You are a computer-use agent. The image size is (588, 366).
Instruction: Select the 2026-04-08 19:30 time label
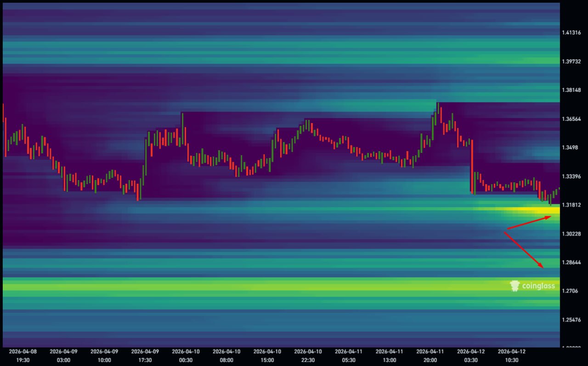(23, 356)
